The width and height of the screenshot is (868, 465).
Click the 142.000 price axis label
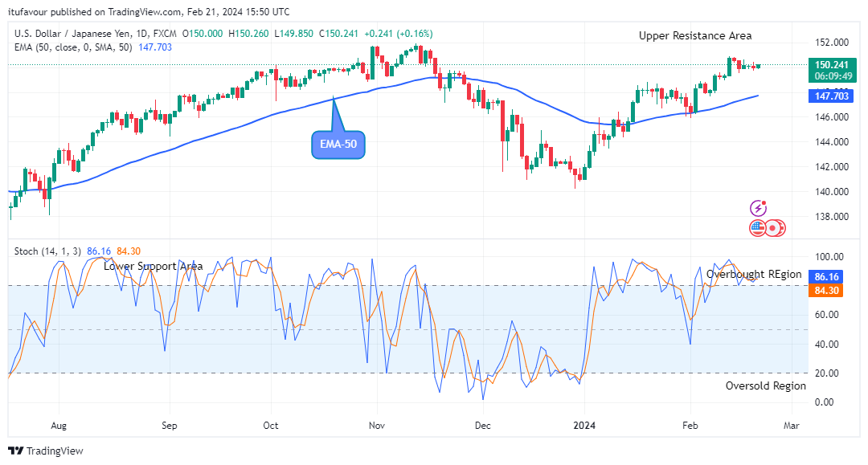tap(832, 167)
